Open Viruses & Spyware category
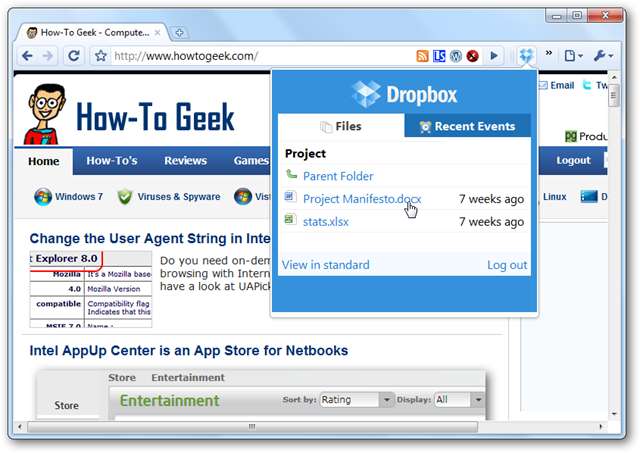 click(179, 197)
